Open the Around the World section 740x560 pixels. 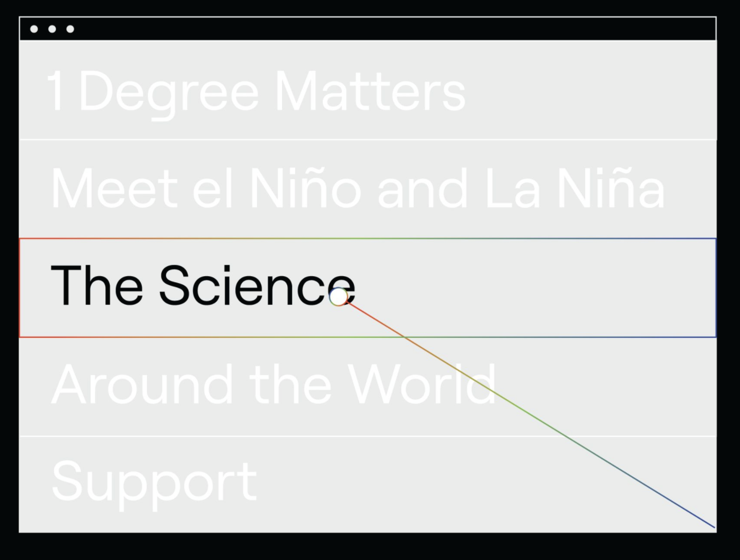point(274,384)
